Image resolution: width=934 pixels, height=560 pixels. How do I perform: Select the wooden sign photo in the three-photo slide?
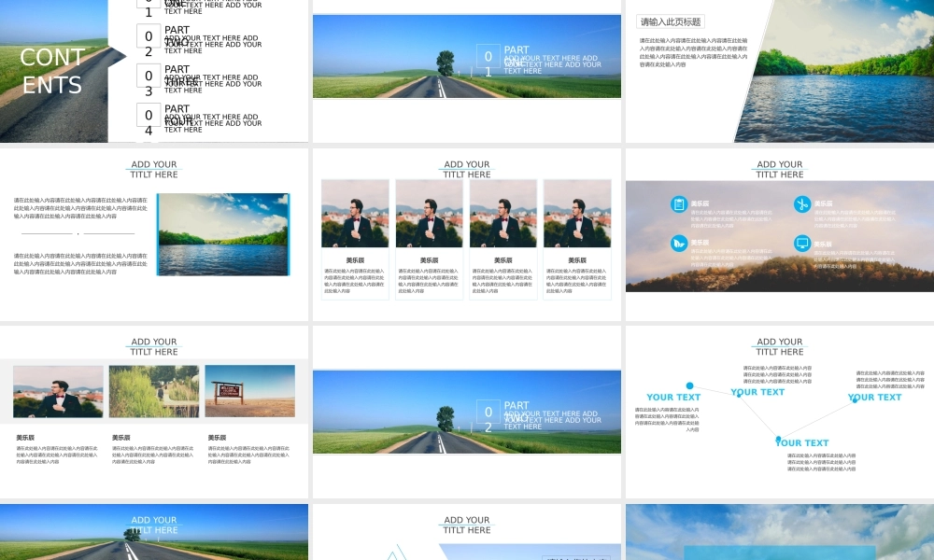click(249, 391)
